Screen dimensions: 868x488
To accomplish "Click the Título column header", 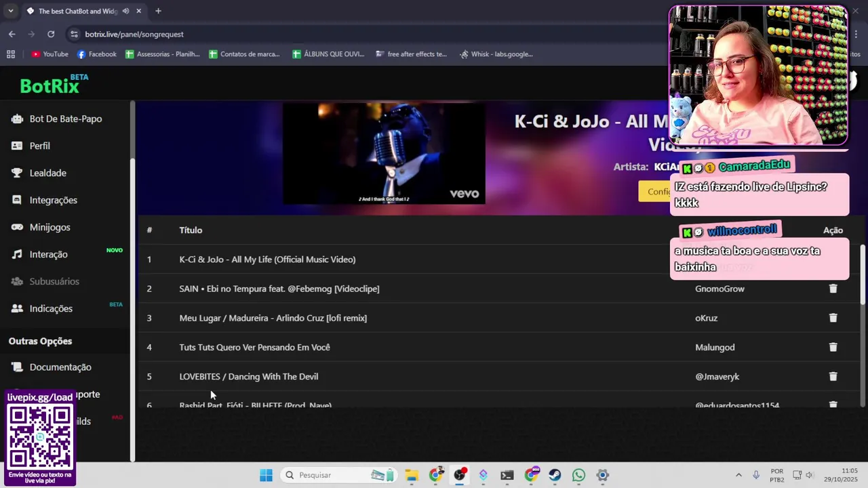I will tap(191, 230).
